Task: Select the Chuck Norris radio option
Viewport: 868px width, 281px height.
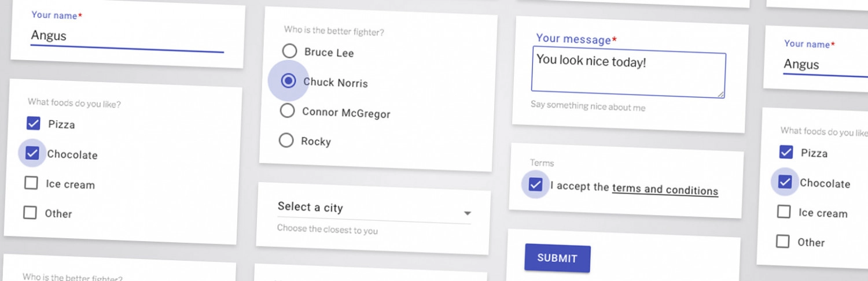Action: (288, 81)
